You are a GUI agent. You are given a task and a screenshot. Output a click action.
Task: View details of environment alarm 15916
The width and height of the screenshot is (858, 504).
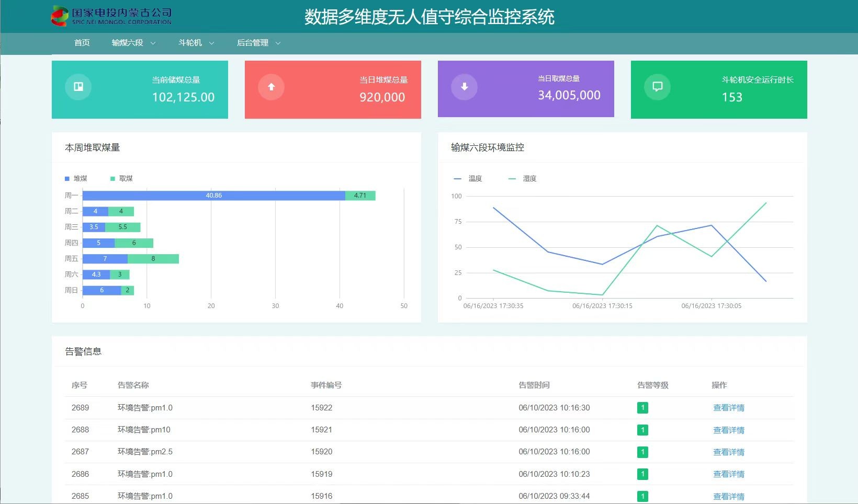click(728, 496)
